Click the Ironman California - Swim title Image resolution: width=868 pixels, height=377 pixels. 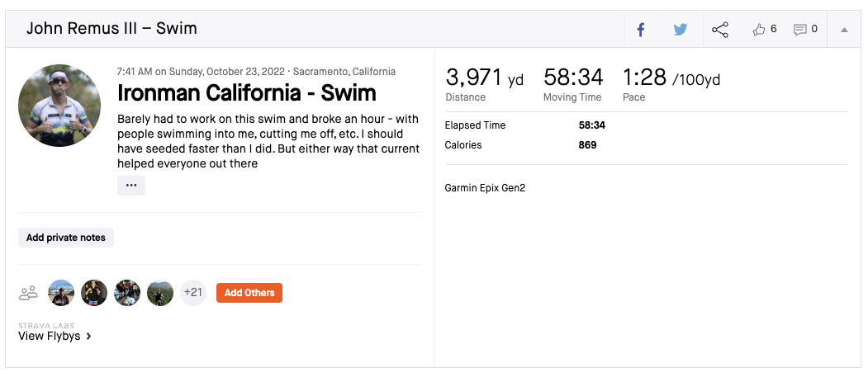pyautogui.click(x=247, y=92)
